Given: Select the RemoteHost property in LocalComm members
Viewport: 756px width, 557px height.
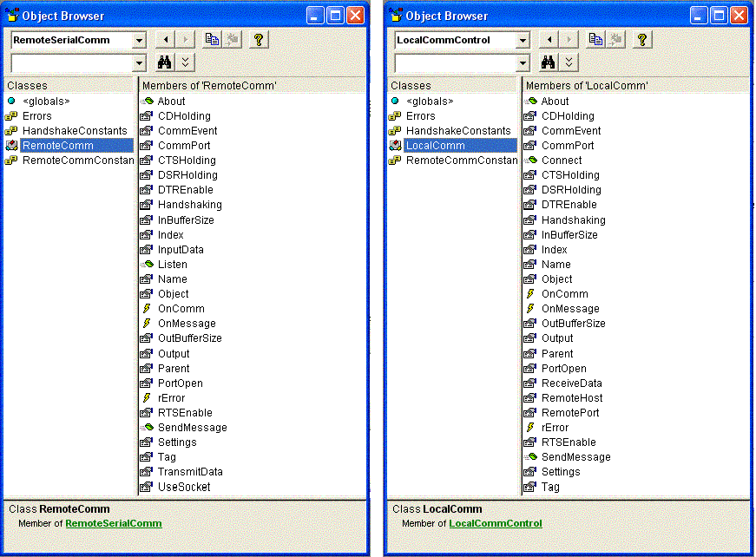Looking at the screenshot, I should 571,398.
